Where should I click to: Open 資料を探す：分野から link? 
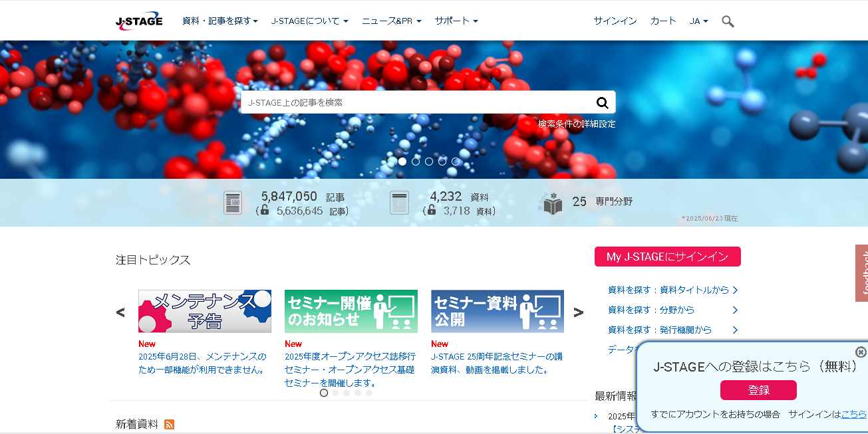673,310
